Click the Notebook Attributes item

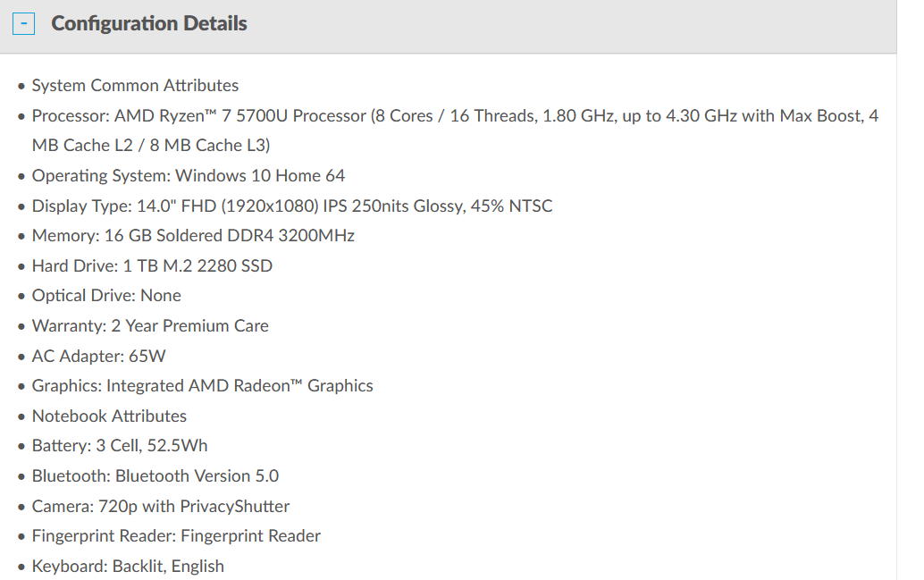(x=109, y=416)
